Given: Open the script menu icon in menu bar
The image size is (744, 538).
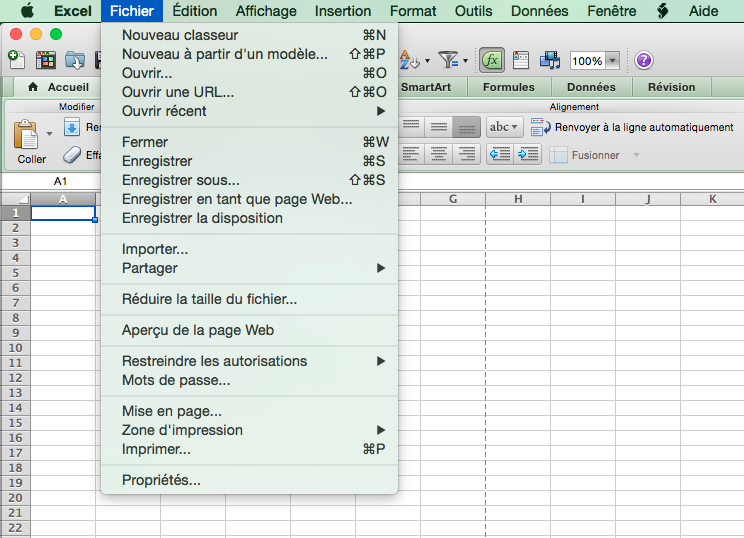Looking at the screenshot, I should (663, 10).
